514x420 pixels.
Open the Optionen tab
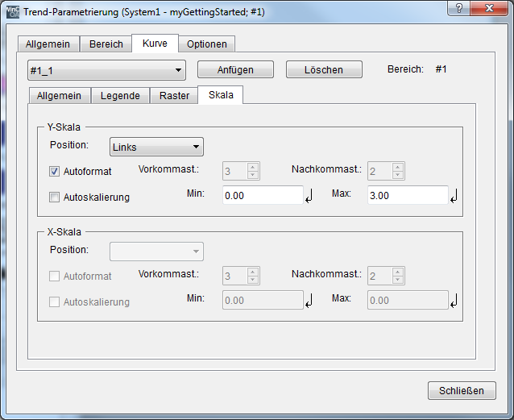point(207,44)
